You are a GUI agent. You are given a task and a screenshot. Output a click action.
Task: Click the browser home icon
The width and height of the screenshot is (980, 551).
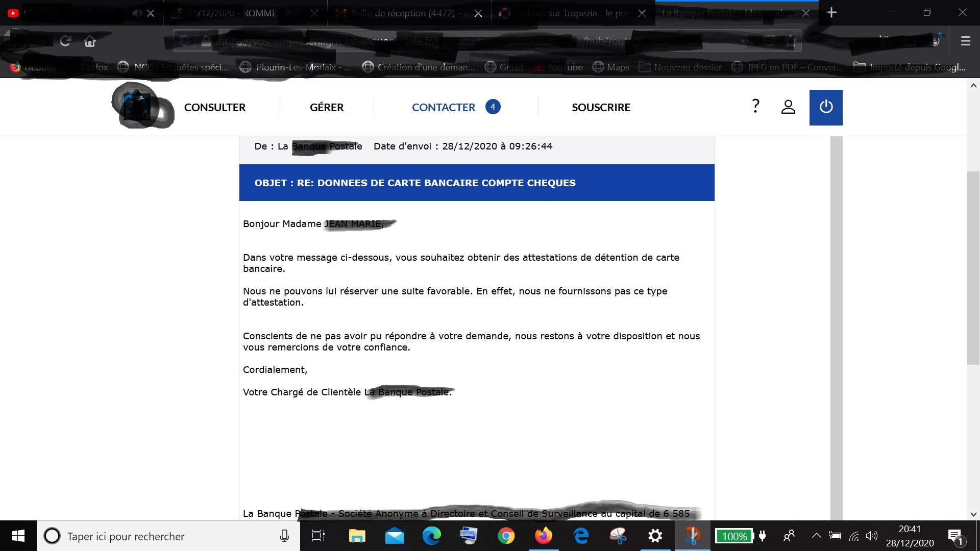tap(90, 41)
